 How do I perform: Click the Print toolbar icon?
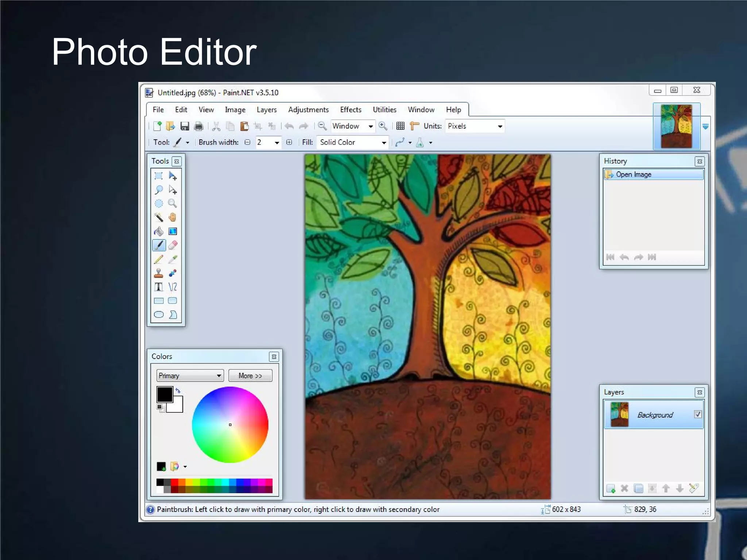point(198,126)
